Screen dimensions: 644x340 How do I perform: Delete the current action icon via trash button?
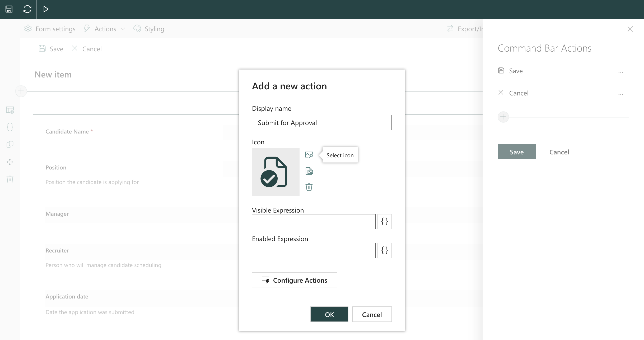(x=309, y=187)
